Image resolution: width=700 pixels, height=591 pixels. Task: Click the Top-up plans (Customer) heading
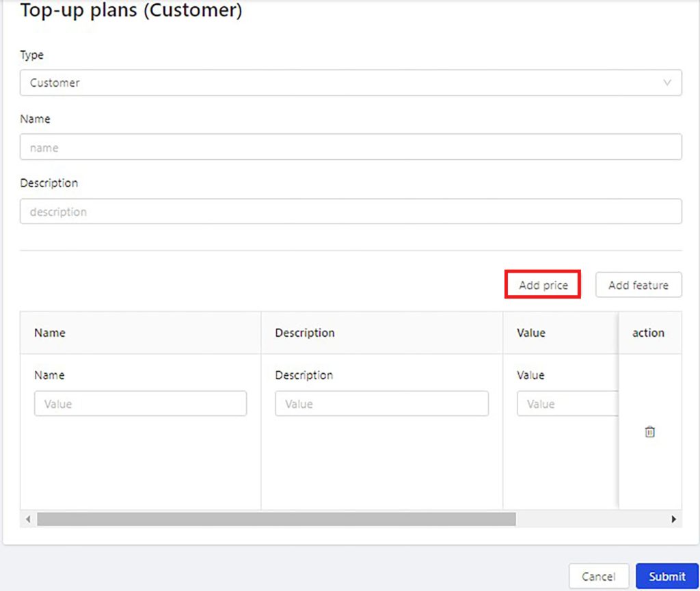[131, 10]
